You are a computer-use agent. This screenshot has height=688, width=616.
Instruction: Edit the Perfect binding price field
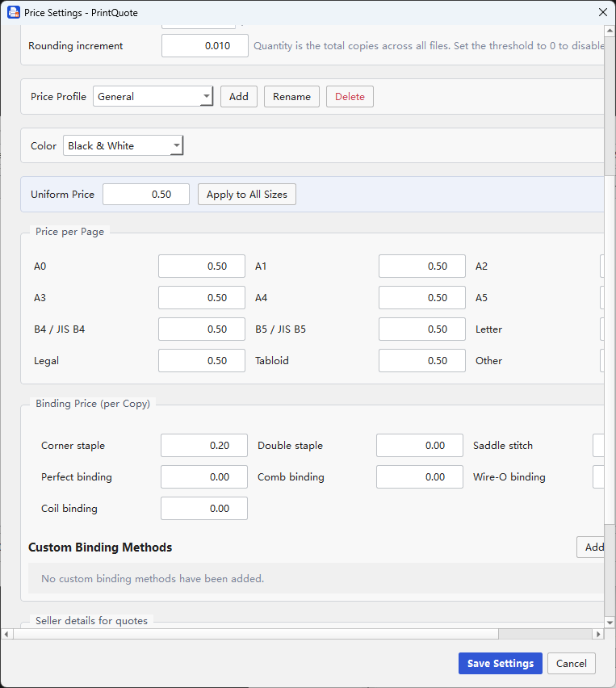[x=204, y=477]
